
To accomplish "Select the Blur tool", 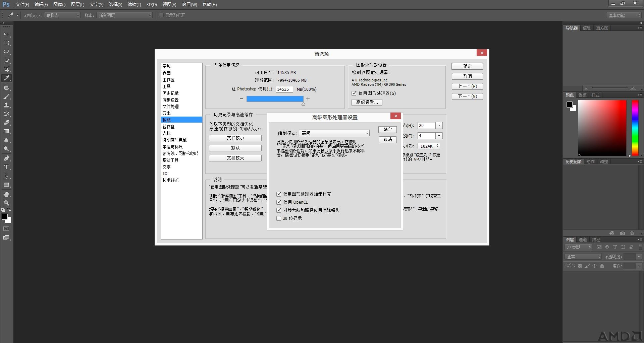I will coord(6,140).
